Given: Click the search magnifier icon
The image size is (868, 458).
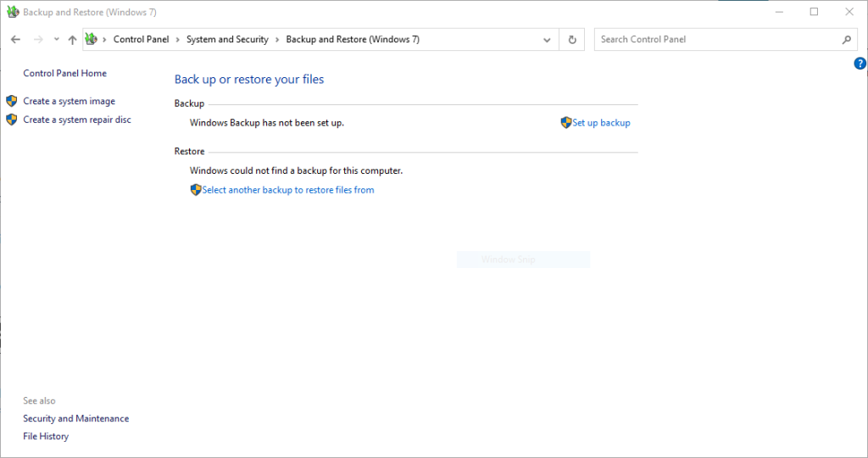Looking at the screenshot, I should click(x=847, y=39).
